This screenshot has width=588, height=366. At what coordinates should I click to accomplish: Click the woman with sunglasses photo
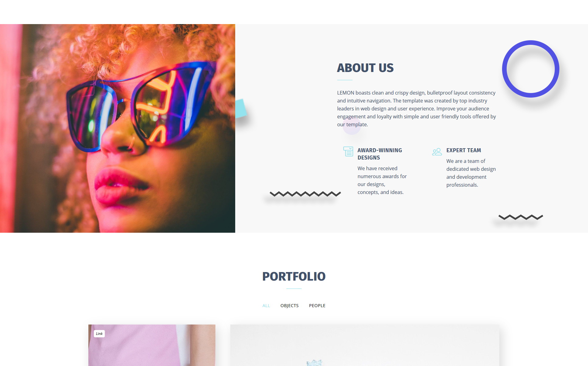tap(118, 128)
